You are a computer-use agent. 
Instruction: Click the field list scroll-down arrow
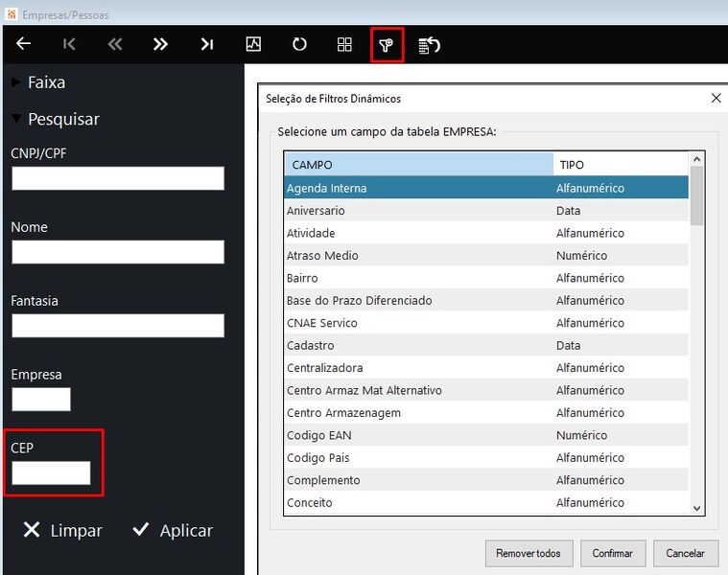[696, 508]
